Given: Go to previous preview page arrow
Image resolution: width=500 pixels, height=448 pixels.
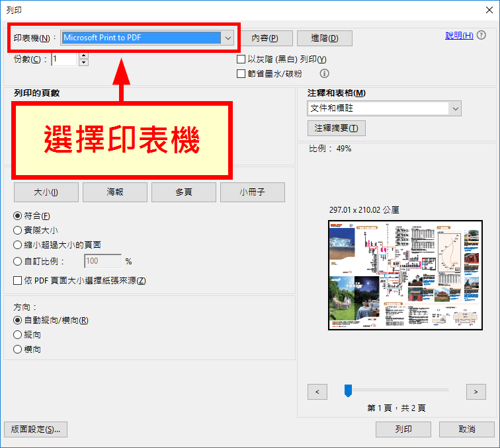Looking at the screenshot, I should click(x=317, y=392).
